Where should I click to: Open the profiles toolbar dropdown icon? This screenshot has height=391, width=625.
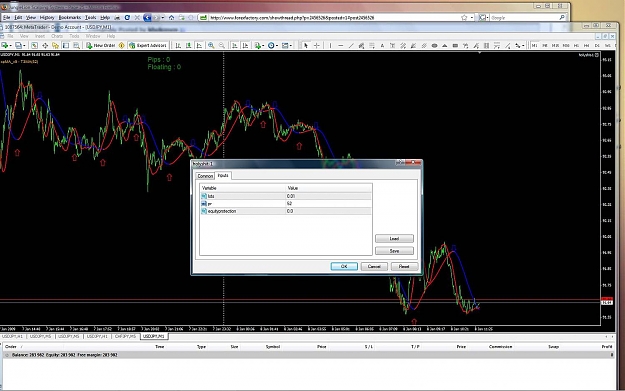(x=20, y=45)
